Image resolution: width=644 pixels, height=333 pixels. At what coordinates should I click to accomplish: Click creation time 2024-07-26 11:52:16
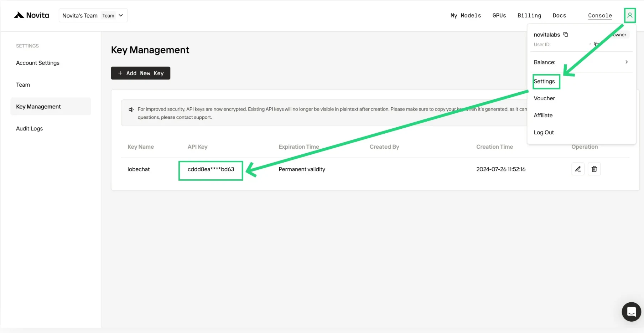[x=501, y=169]
